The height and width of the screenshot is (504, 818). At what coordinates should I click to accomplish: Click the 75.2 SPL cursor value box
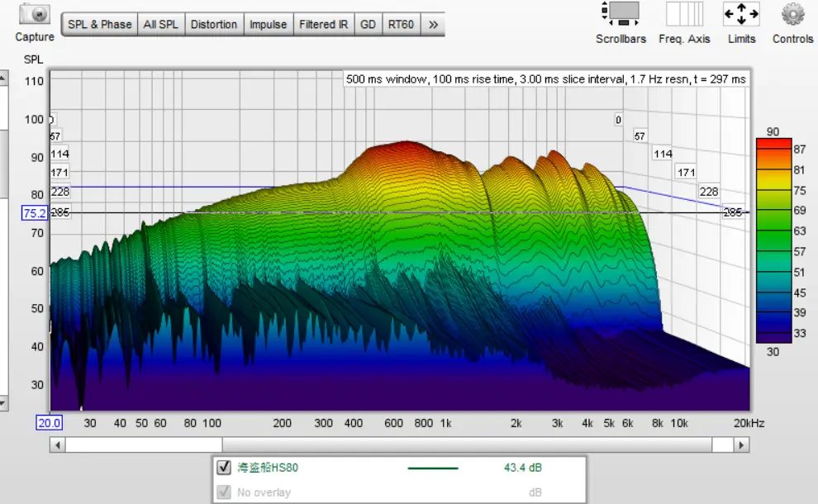[35, 213]
